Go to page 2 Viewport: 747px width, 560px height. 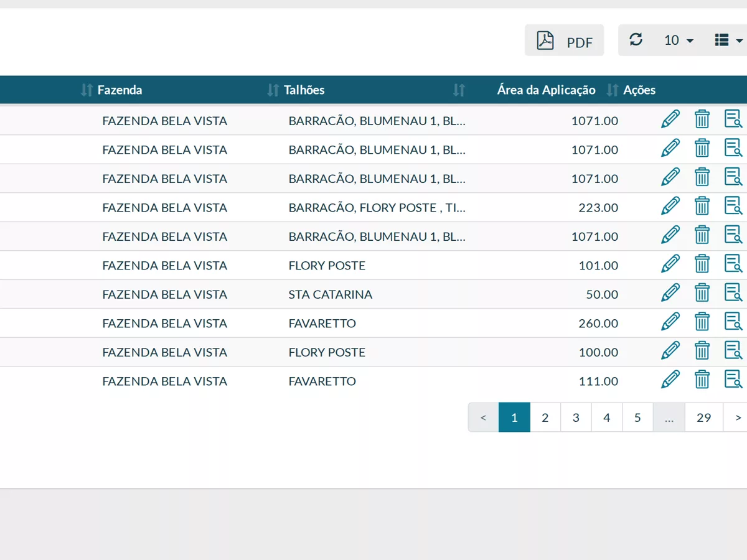(x=545, y=418)
